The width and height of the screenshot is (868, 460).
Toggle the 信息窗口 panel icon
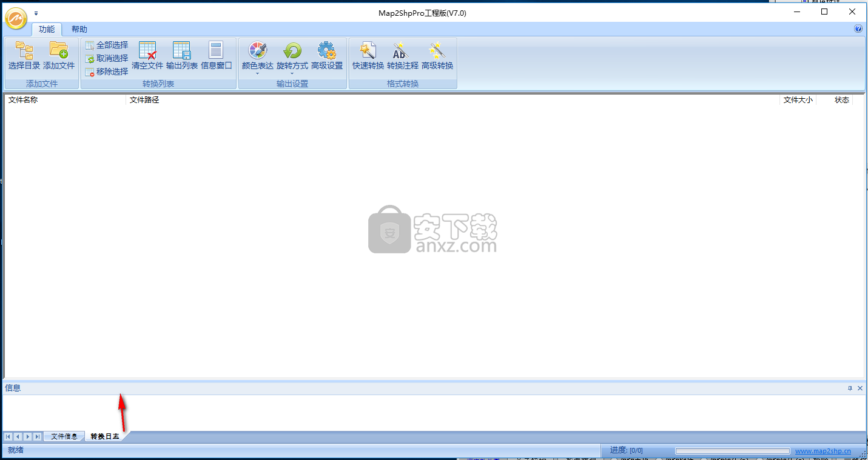click(217, 50)
